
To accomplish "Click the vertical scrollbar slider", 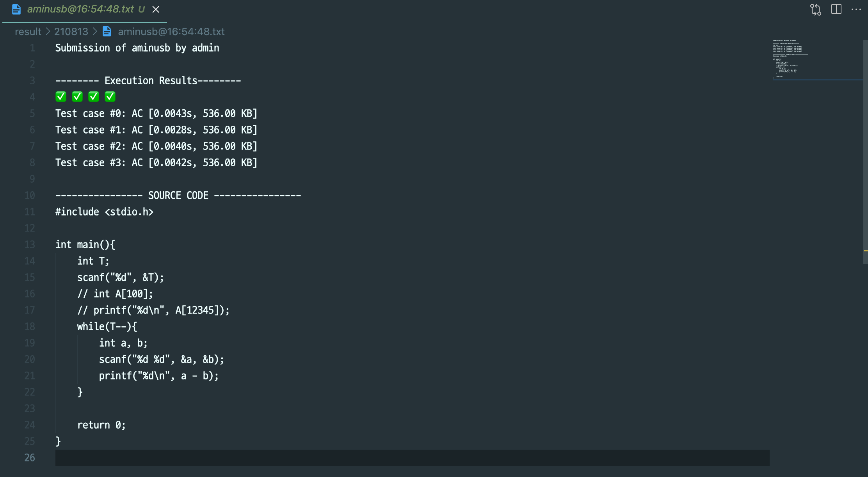I will click(865, 152).
